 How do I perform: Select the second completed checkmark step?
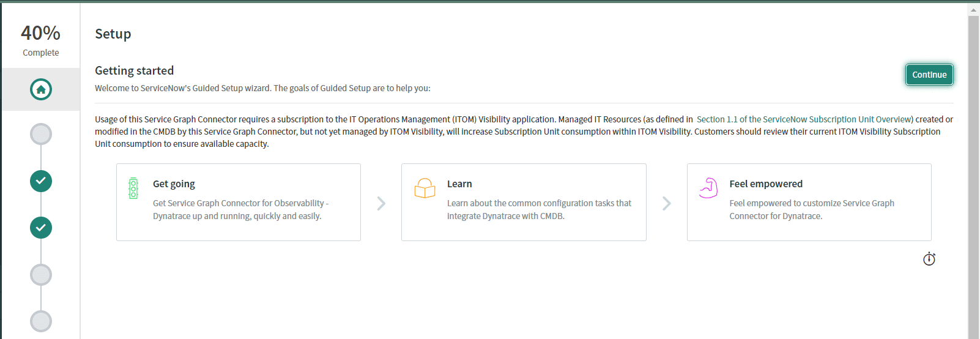tap(41, 228)
